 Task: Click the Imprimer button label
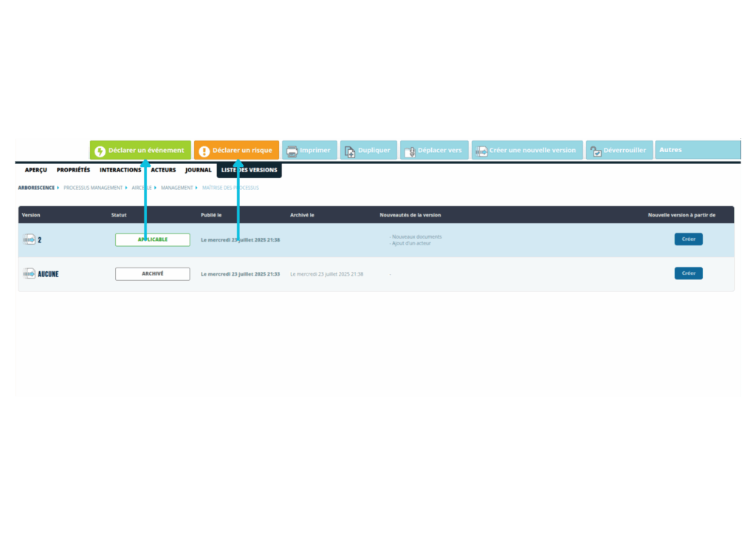(x=315, y=151)
